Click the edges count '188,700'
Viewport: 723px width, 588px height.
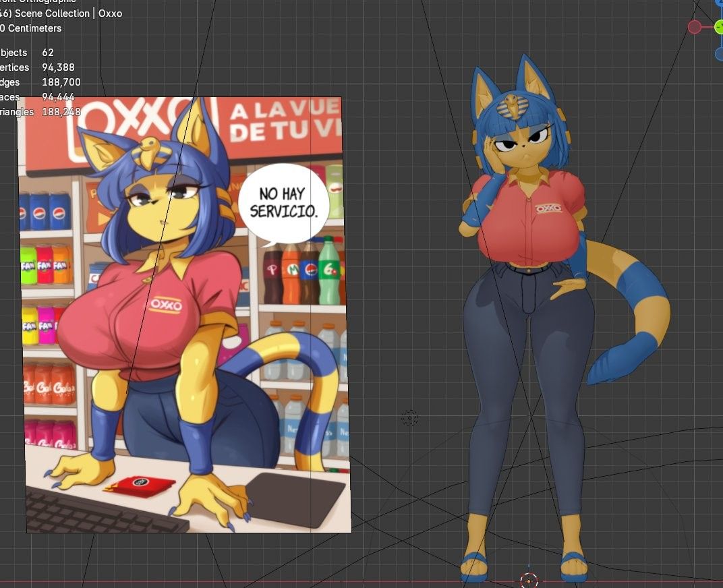click(x=61, y=82)
